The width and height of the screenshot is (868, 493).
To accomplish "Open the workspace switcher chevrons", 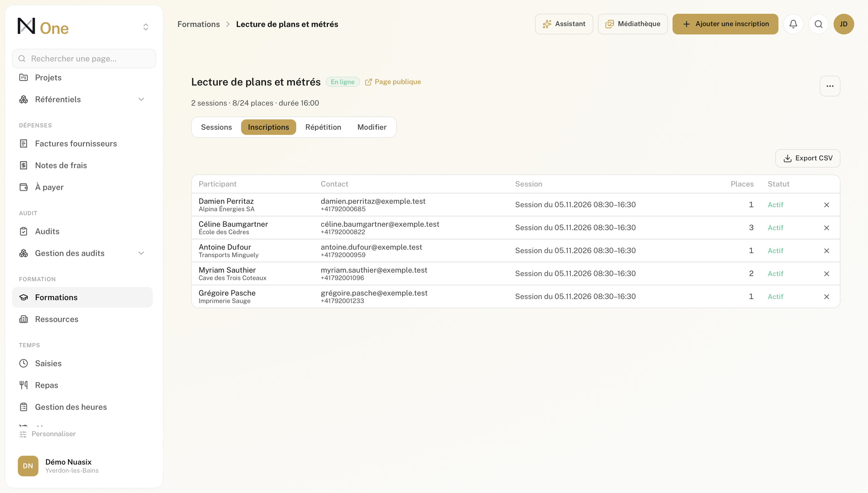I will coord(146,27).
